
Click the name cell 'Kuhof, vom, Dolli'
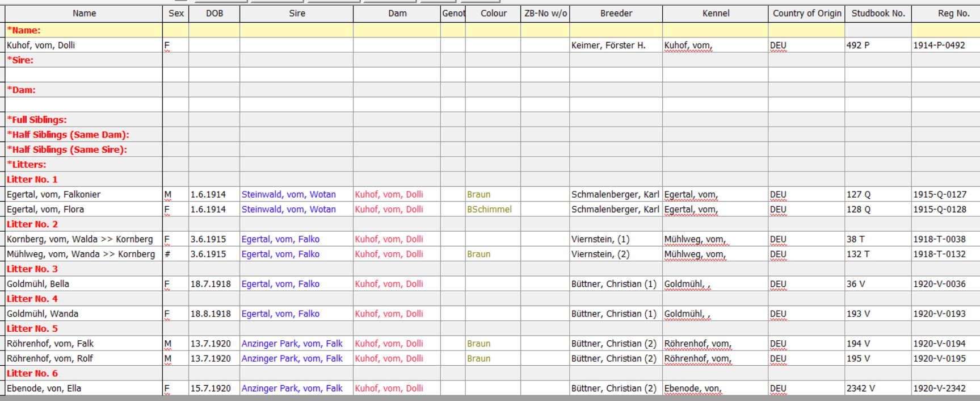pos(84,45)
